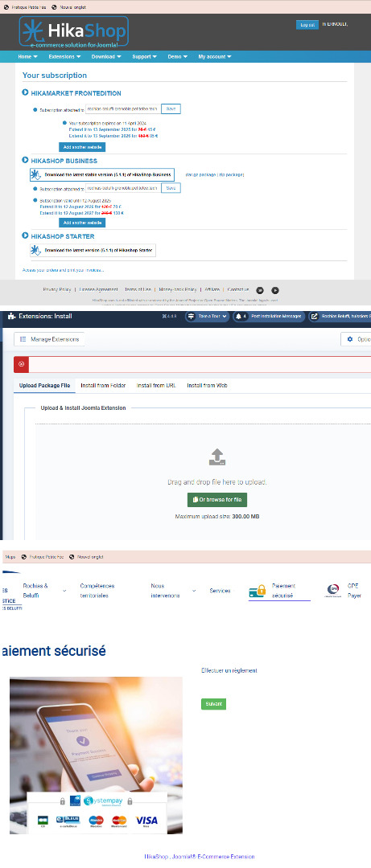Click the green Suivant button
Screen dimensions: 371x868
pos(213,704)
